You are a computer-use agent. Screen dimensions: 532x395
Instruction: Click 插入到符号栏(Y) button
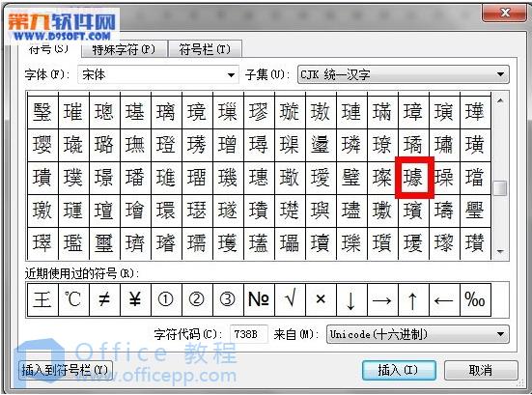click(x=65, y=370)
